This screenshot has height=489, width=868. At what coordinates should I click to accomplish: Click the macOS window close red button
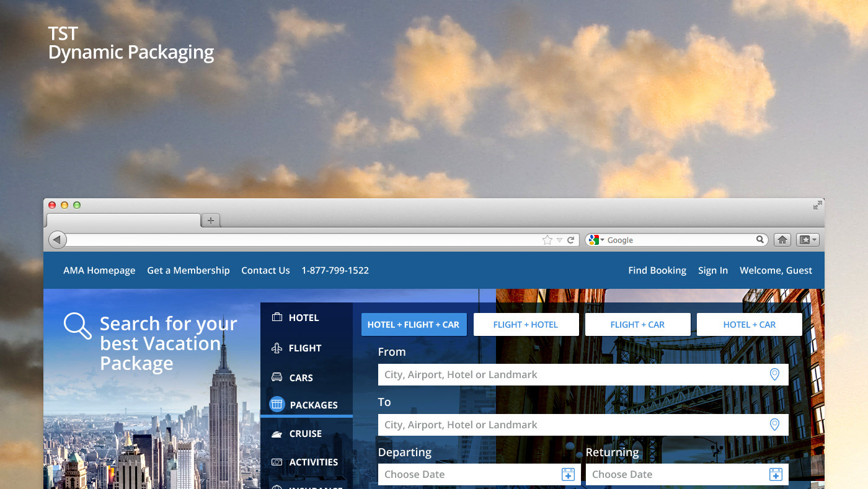52,205
